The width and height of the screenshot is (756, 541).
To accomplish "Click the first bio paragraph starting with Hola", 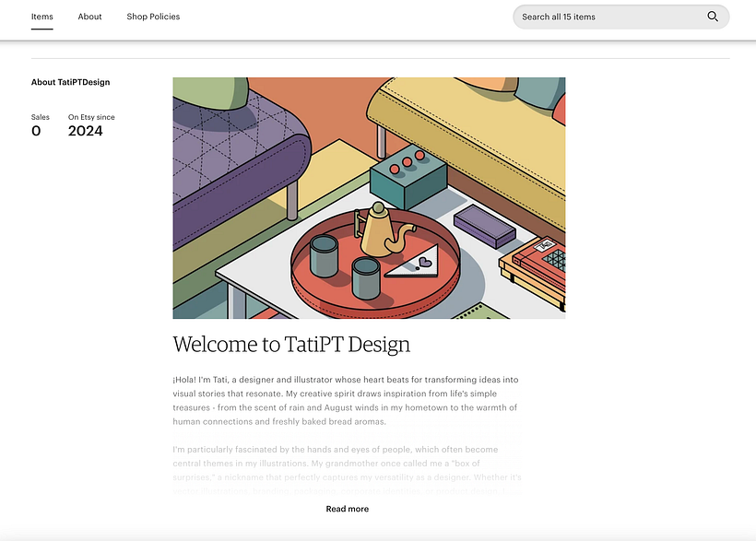I will pyautogui.click(x=346, y=399).
